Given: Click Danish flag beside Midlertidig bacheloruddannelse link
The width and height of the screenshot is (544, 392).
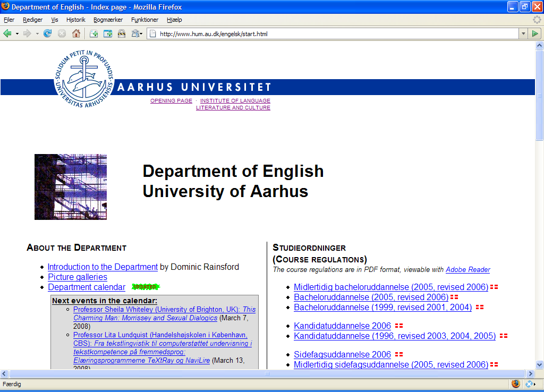Looking at the screenshot, I should pyautogui.click(x=494, y=287).
